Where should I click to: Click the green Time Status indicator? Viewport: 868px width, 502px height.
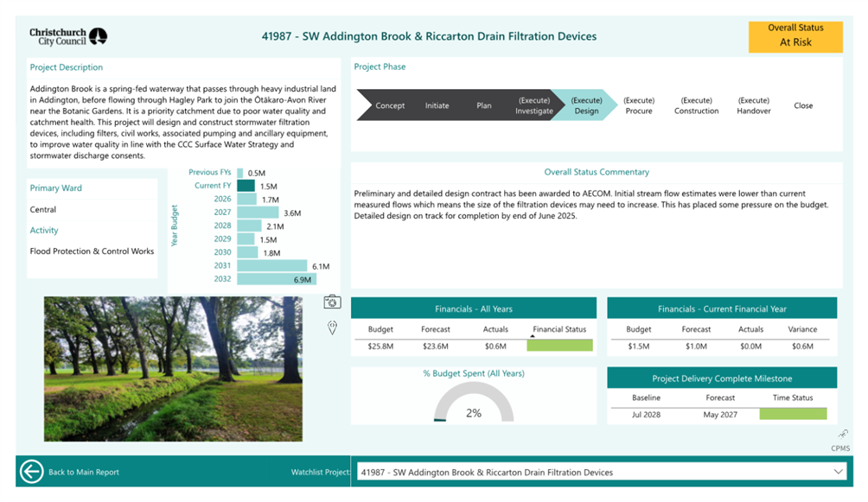pos(793,414)
